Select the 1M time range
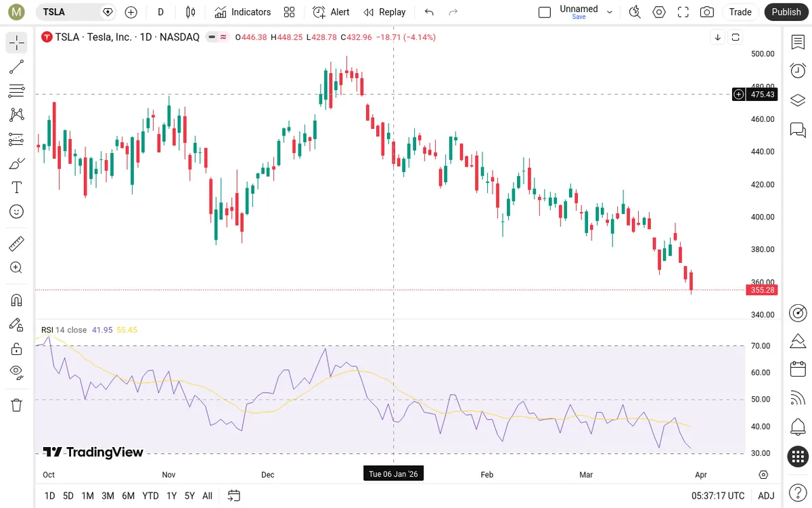Viewport: 812px width, 508px height. tap(87, 496)
